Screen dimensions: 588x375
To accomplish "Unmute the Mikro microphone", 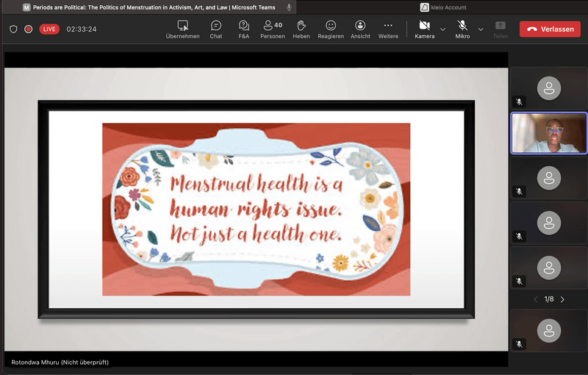I will 462,29.
